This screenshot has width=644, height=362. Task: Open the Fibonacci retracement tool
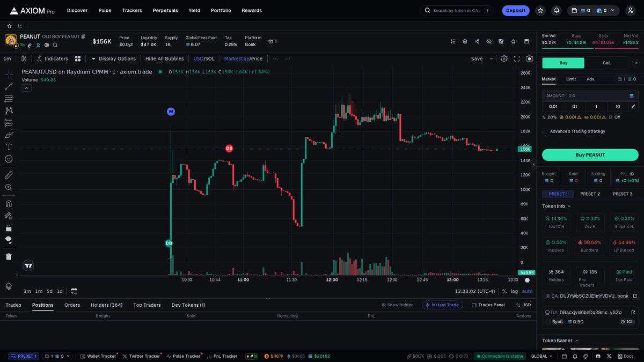click(9, 99)
